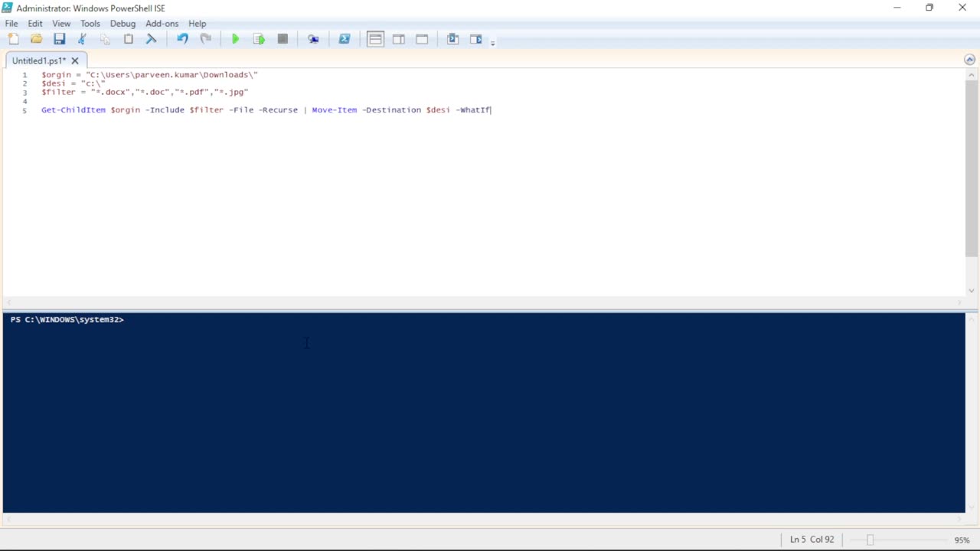The height and width of the screenshot is (551, 980).
Task: Close the Untitled1.ps1 tab
Action: 75,60
